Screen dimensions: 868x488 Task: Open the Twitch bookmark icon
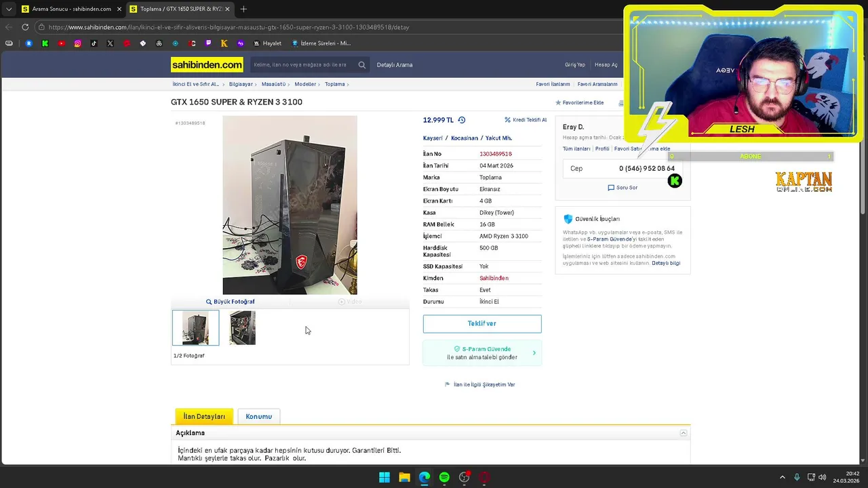tap(208, 43)
